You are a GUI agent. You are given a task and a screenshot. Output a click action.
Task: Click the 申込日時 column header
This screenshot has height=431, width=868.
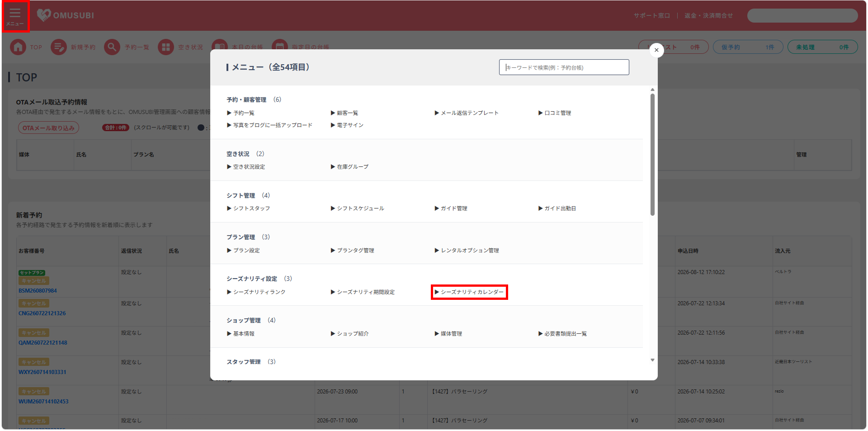click(688, 251)
